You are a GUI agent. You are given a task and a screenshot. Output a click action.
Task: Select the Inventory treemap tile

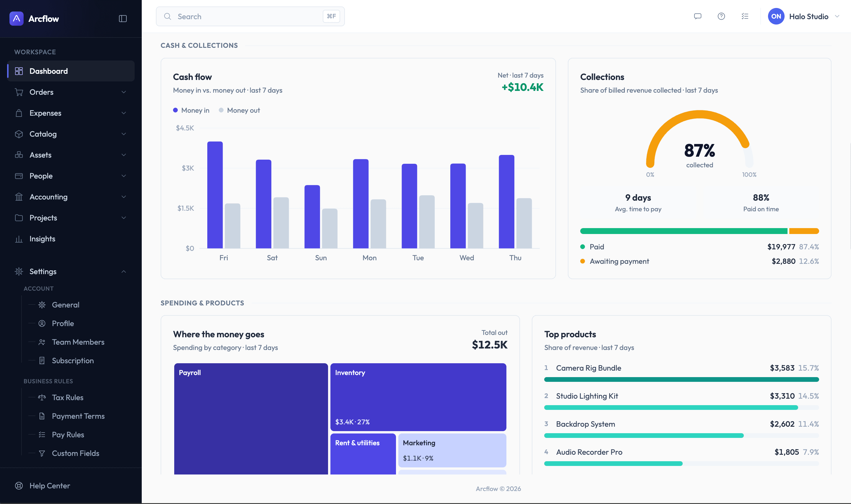pos(418,397)
